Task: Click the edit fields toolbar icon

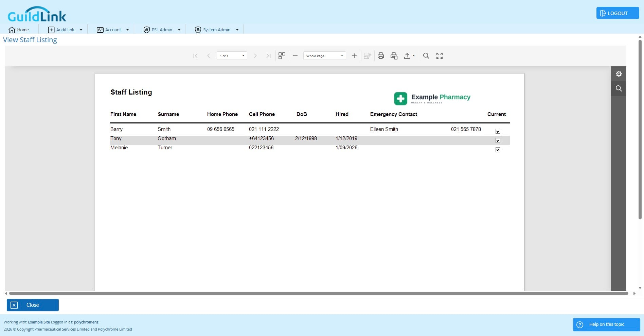Action: tap(367, 56)
